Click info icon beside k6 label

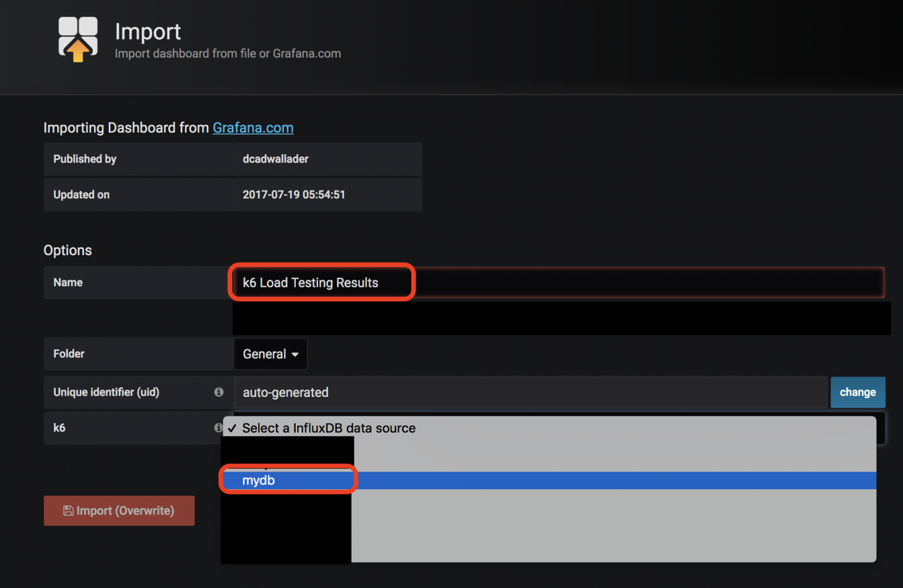point(218,427)
